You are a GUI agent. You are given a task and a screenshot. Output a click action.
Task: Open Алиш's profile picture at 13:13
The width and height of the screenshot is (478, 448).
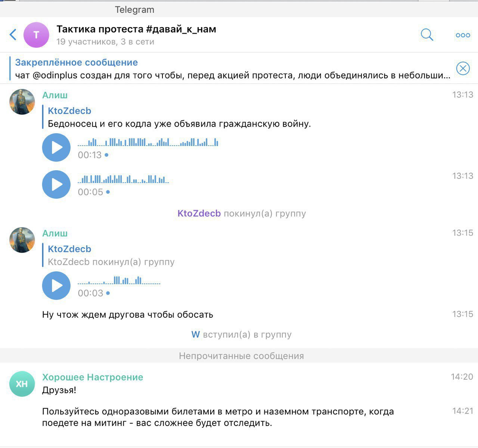(x=22, y=102)
